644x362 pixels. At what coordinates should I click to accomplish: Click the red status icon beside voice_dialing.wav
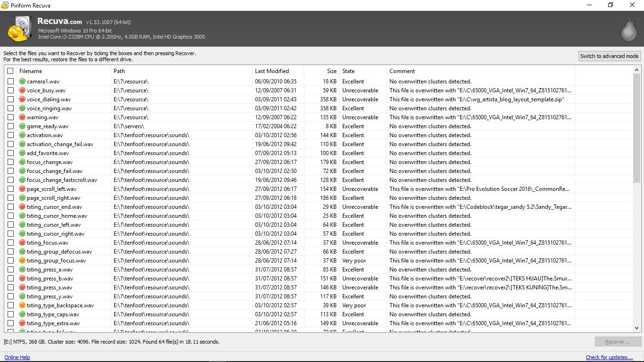click(22, 99)
